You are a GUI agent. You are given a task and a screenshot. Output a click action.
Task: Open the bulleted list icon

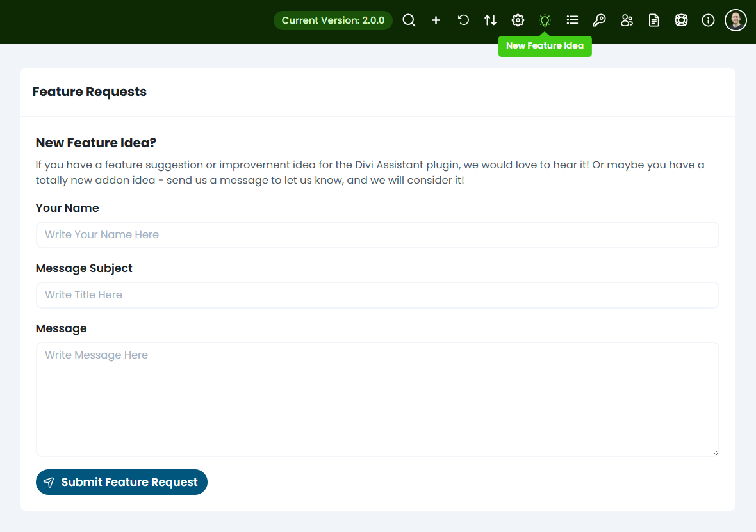(572, 20)
